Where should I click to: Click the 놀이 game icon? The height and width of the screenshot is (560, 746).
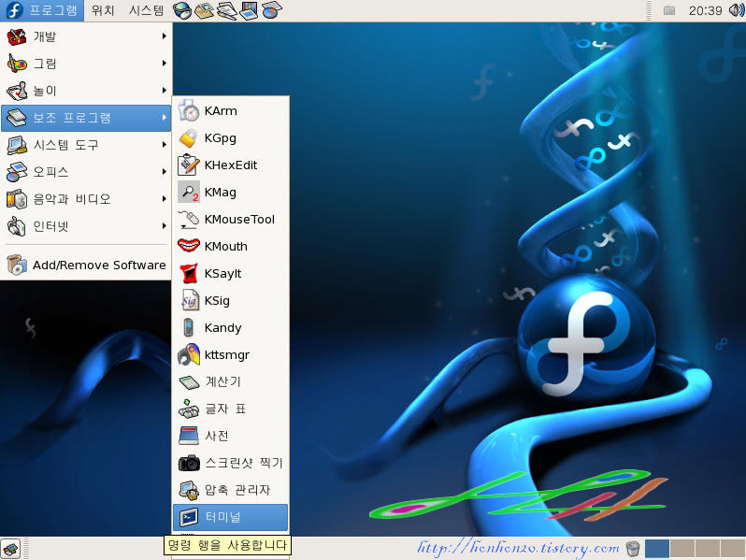point(17,91)
